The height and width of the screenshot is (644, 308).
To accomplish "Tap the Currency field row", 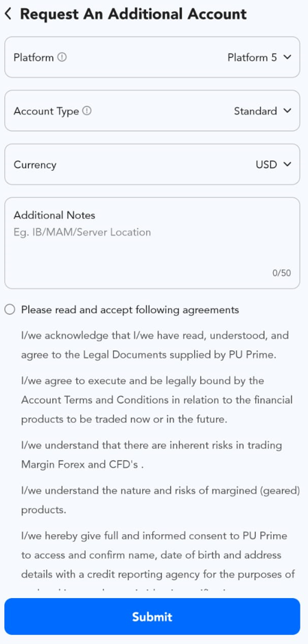I will (x=152, y=164).
